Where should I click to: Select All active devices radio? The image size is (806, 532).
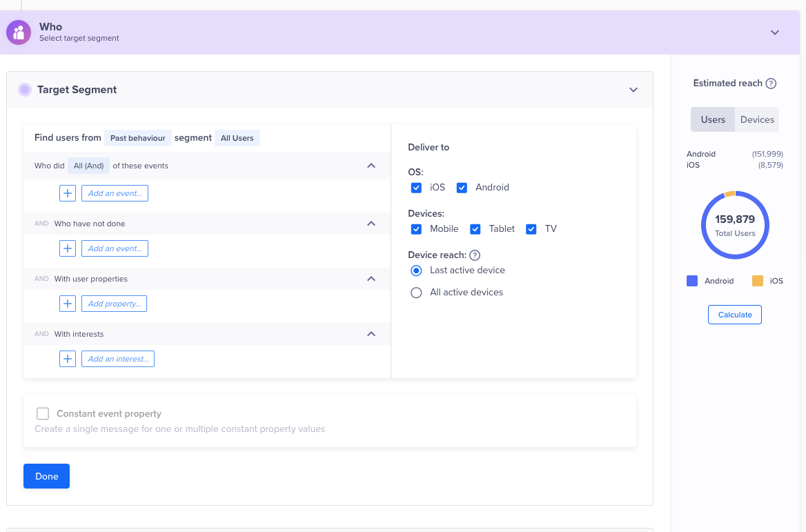pyautogui.click(x=416, y=293)
